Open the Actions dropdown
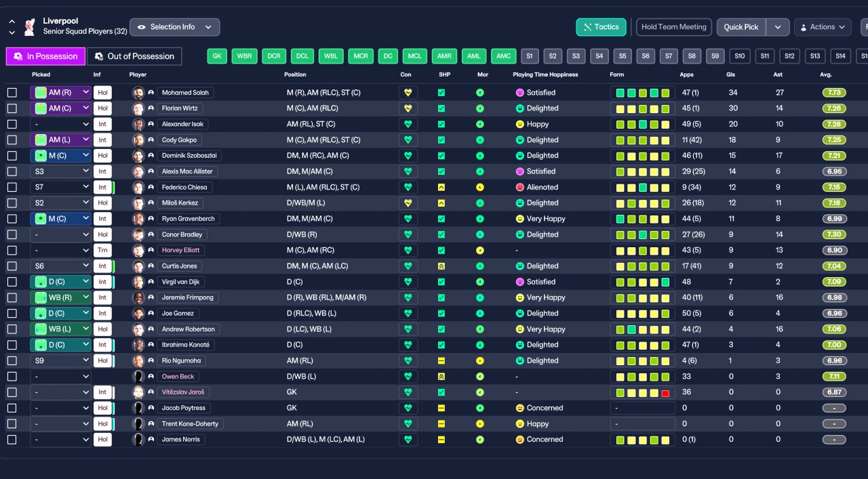 point(823,27)
